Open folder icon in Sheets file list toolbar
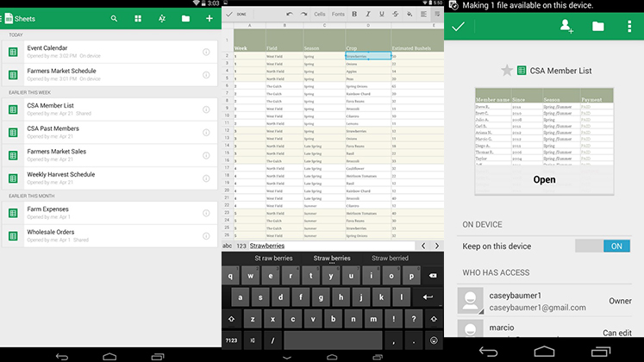 (x=185, y=18)
